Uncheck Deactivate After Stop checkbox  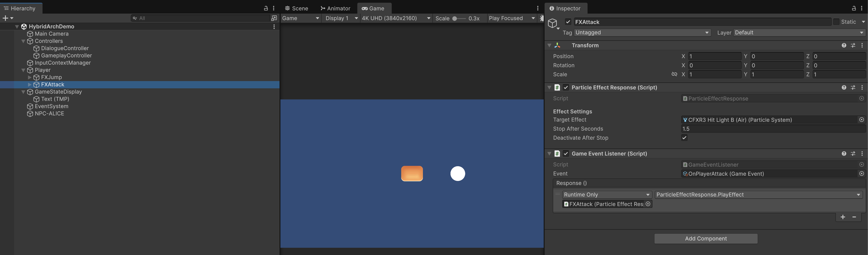(684, 138)
